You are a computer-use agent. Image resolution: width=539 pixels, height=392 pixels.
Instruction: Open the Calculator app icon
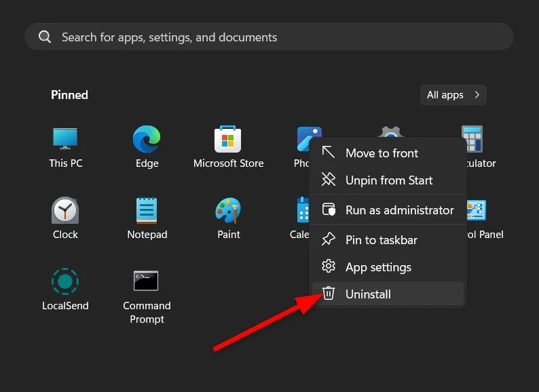pyautogui.click(x=473, y=138)
